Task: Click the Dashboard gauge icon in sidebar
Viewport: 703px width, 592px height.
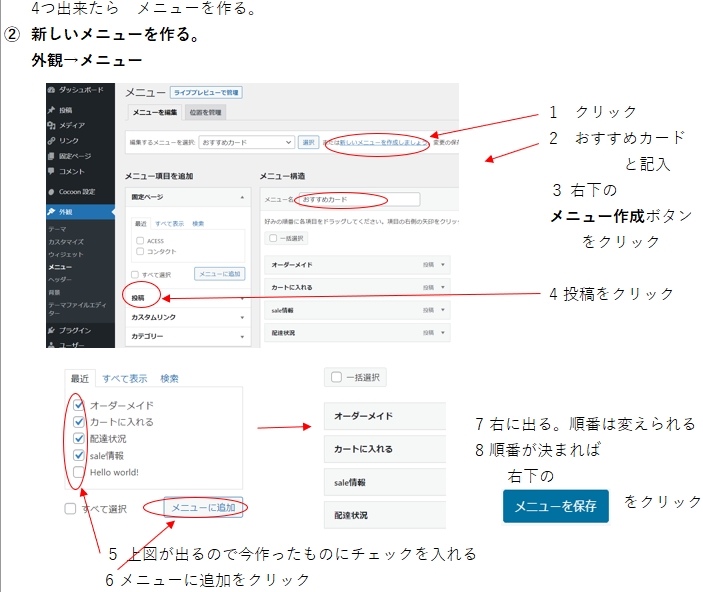Action: click(52, 90)
